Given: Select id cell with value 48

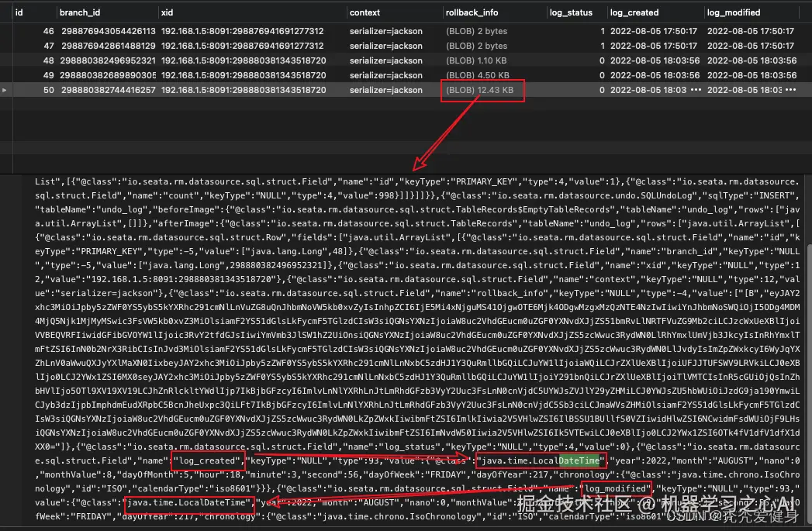Looking at the screenshot, I should tap(49, 60).
